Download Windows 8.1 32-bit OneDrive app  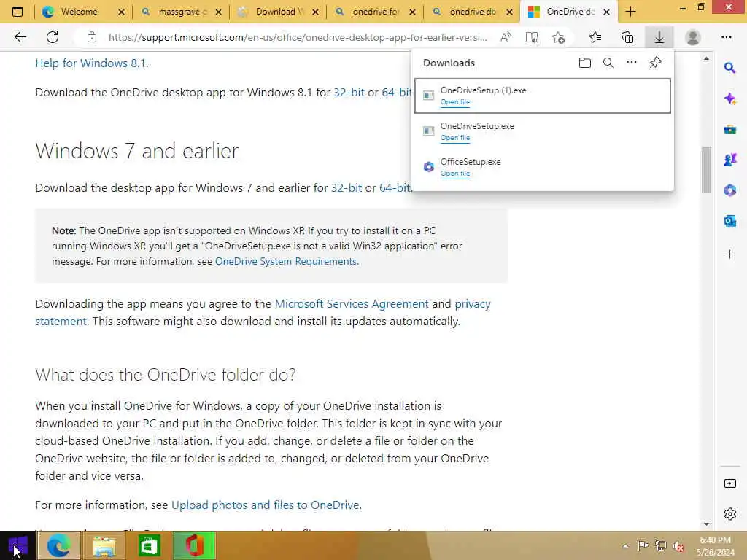[349, 93]
